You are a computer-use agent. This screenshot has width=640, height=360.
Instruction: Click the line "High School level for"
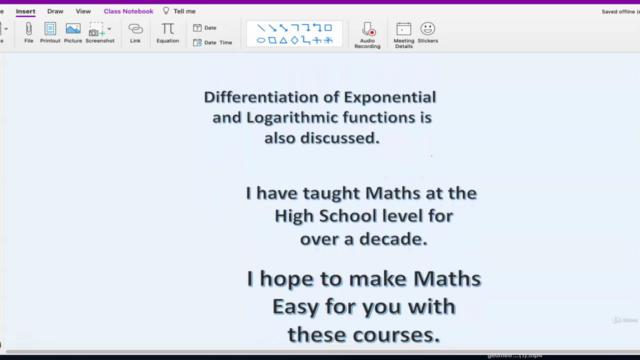[x=364, y=216]
